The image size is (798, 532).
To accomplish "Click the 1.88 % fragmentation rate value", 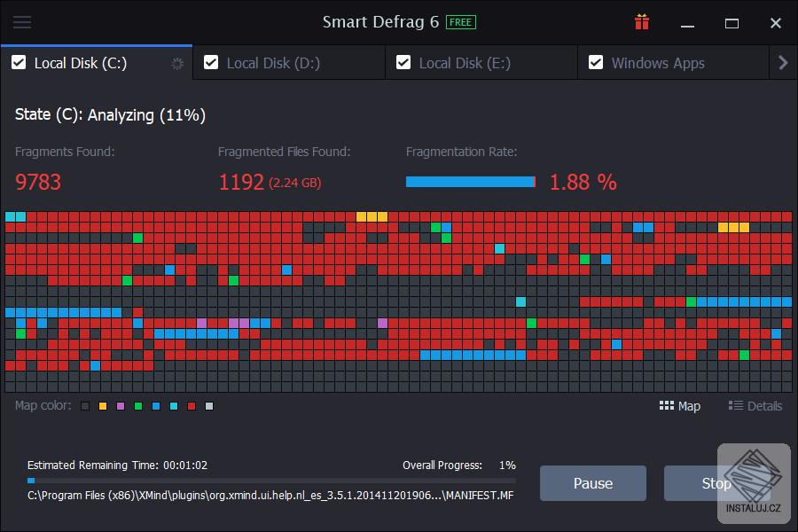I will pyautogui.click(x=583, y=182).
